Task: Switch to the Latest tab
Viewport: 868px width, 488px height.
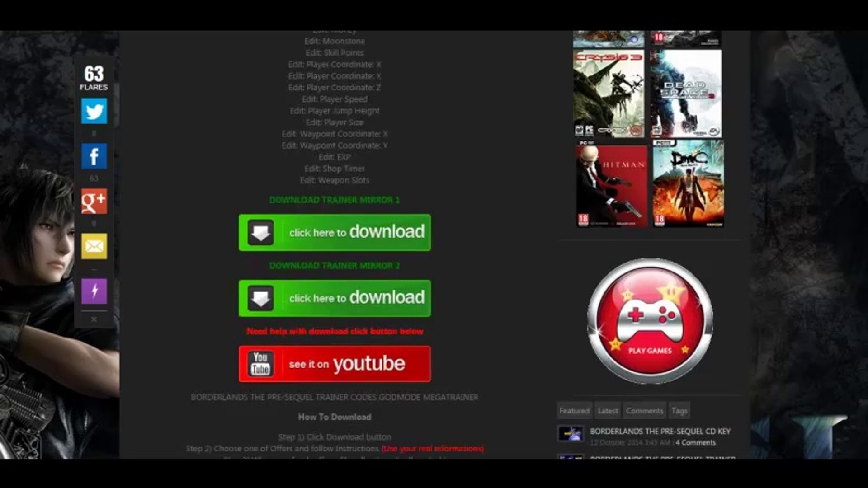Action: pos(608,411)
